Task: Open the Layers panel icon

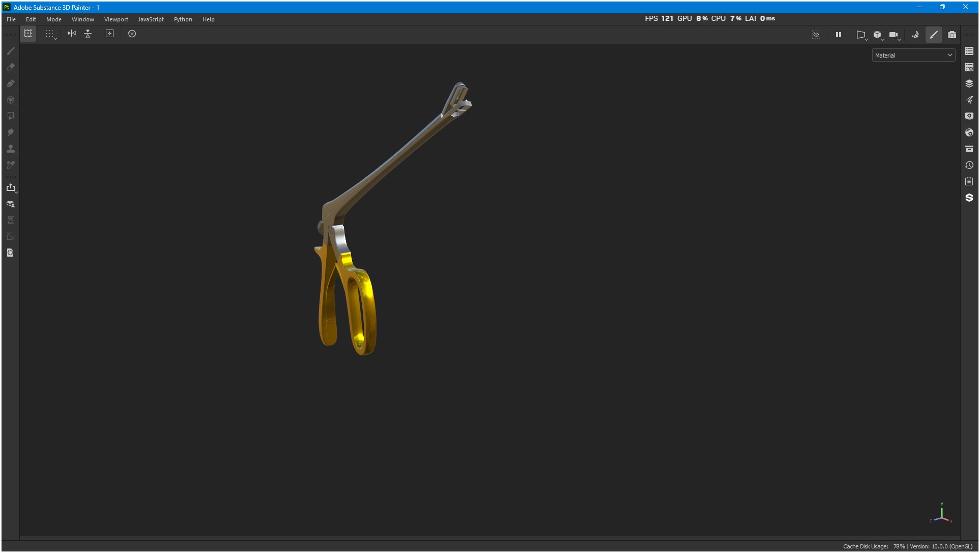Action: pos(969,84)
